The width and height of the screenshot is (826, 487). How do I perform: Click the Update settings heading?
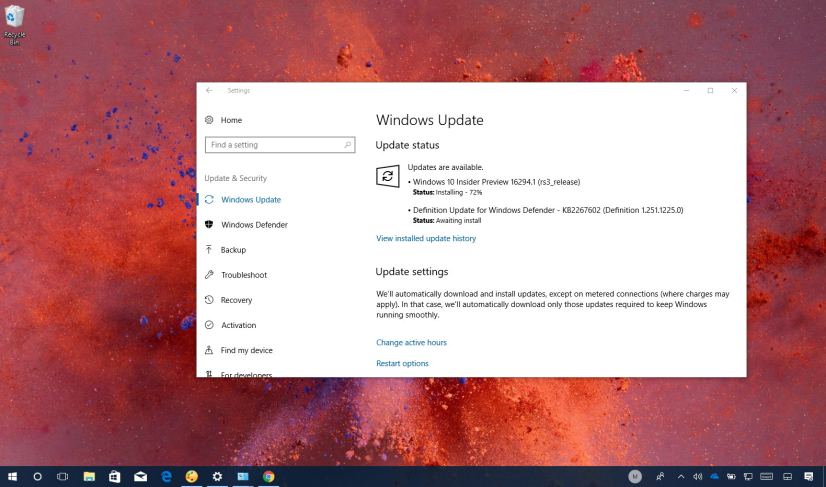click(x=412, y=271)
